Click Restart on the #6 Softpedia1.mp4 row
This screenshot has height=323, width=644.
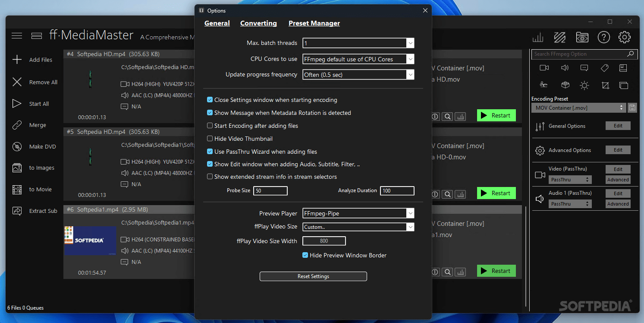pyautogui.click(x=496, y=271)
